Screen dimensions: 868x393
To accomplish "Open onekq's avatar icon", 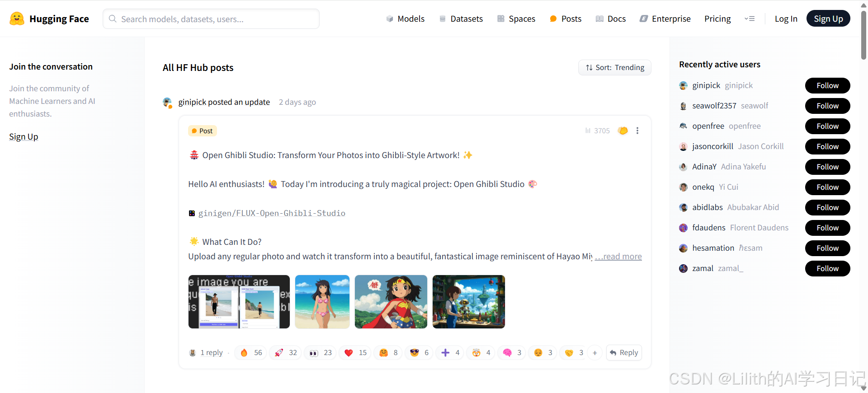I will [x=683, y=187].
